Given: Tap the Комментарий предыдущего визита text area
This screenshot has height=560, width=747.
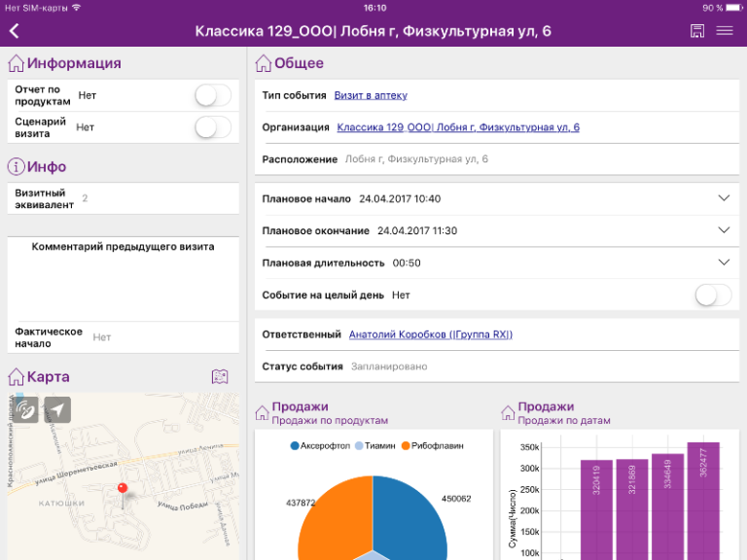Looking at the screenshot, I should 123,279.
